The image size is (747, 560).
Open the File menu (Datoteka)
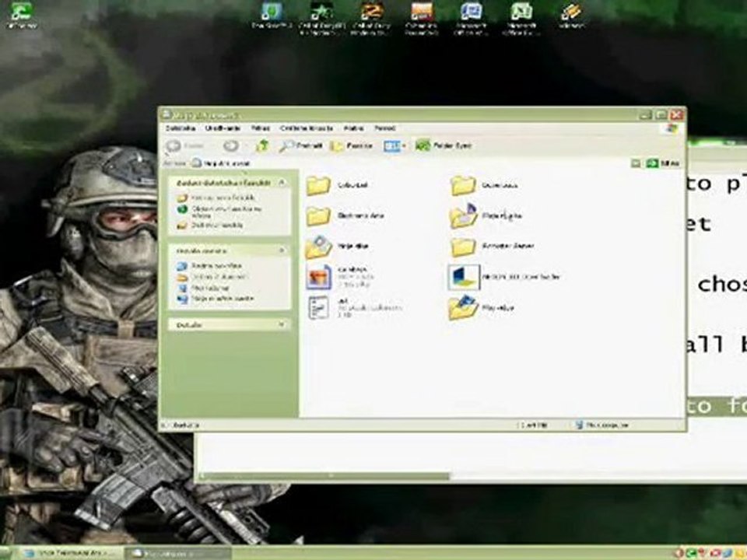click(180, 128)
